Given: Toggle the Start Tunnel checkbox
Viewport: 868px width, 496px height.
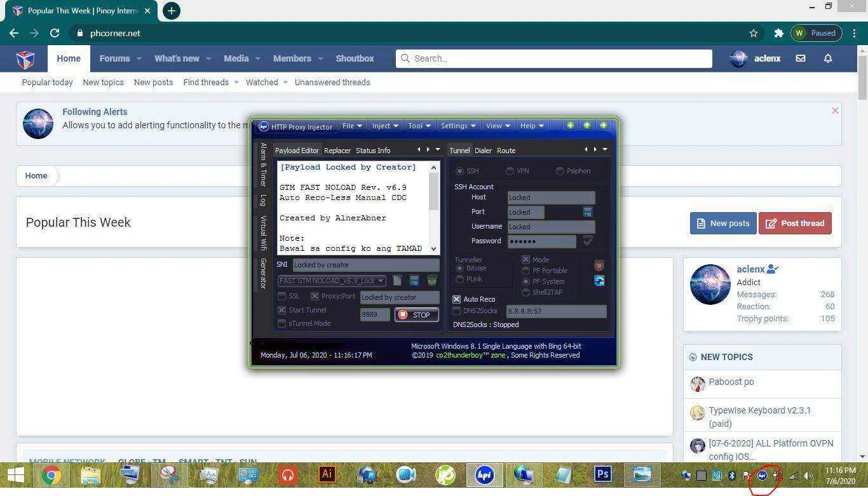Looking at the screenshot, I should (281, 310).
